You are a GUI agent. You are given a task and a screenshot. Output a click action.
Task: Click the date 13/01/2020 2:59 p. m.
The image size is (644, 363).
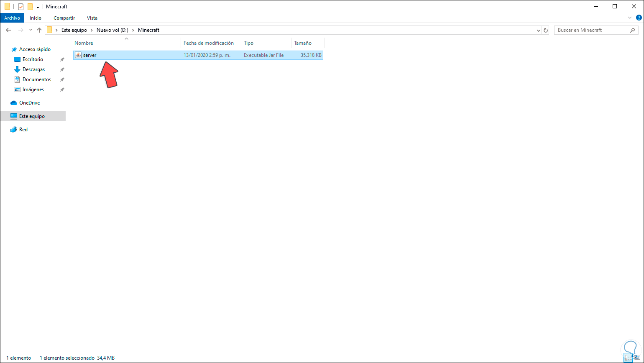207,55
